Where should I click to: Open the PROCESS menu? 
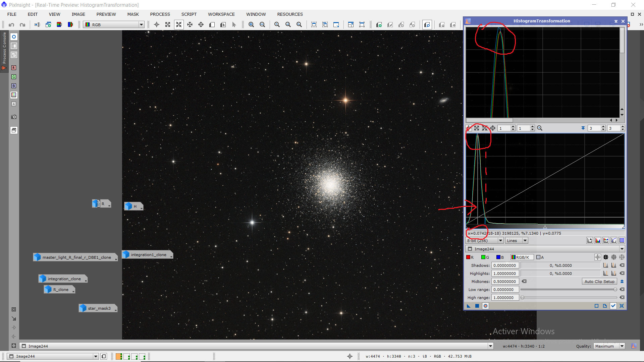pyautogui.click(x=160, y=14)
